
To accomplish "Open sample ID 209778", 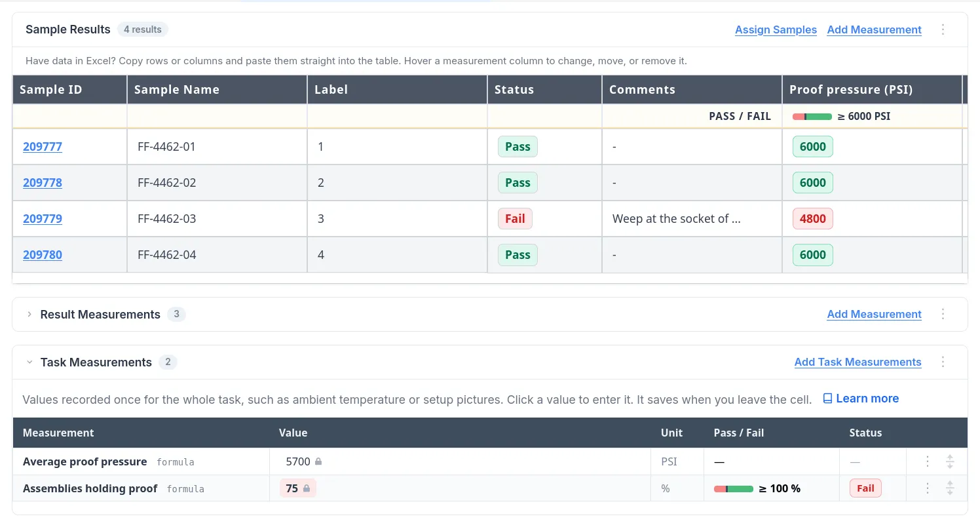I will point(43,183).
